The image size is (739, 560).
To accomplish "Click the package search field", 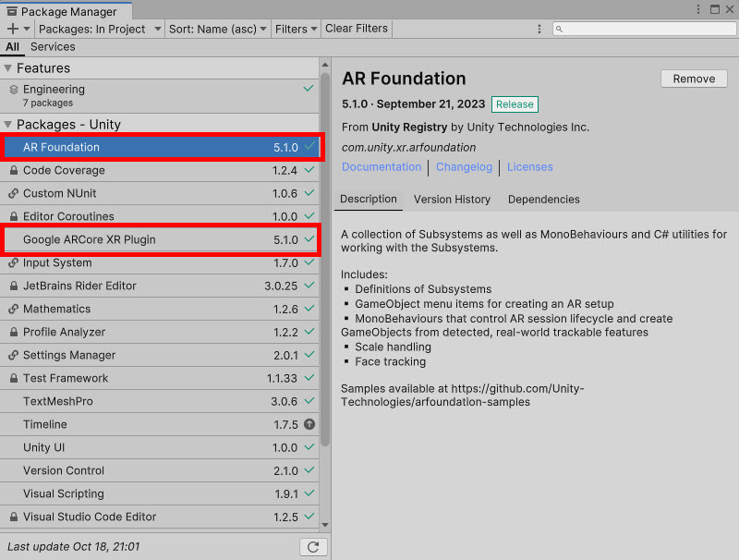I will coord(644,30).
